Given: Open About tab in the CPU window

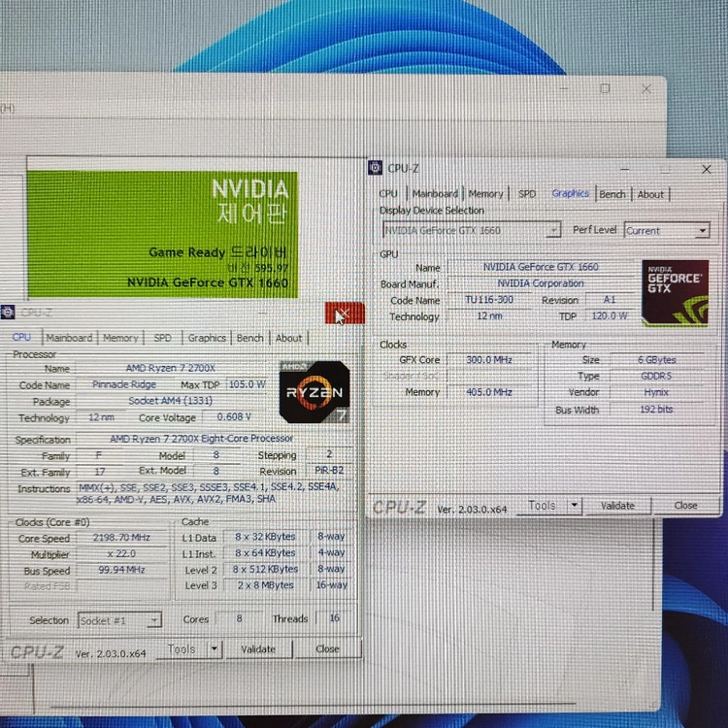Looking at the screenshot, I should pos(289,338).
